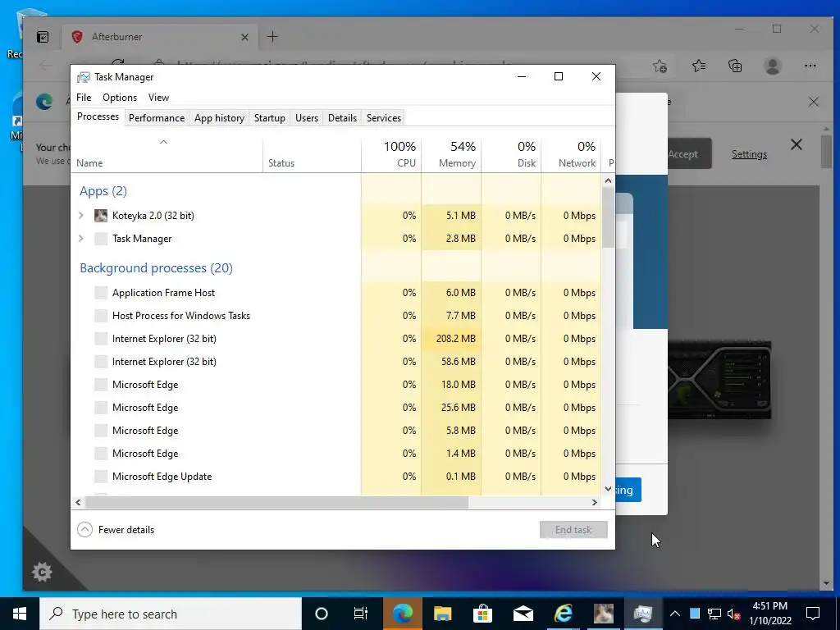This screenshot has height=630, width=840.
Task: Click settings gear in page corner
Action: pos(43,572)
